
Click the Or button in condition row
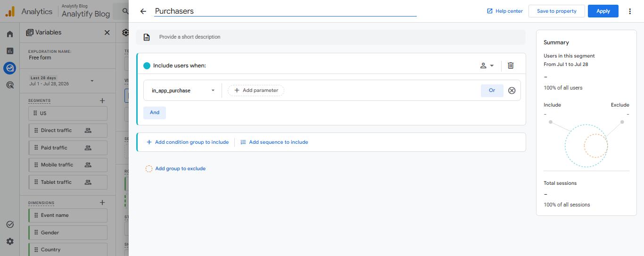click(492, 91)
